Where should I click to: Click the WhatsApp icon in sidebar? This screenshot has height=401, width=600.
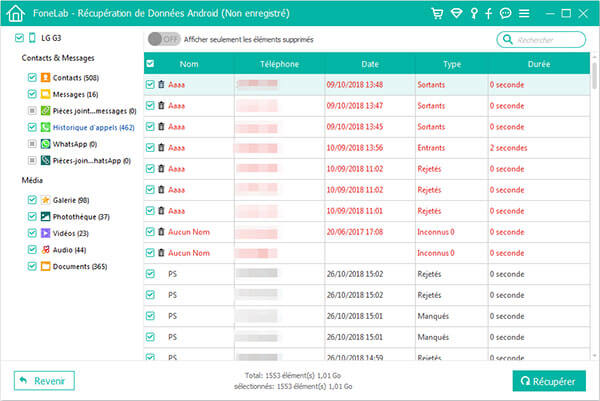46,144
